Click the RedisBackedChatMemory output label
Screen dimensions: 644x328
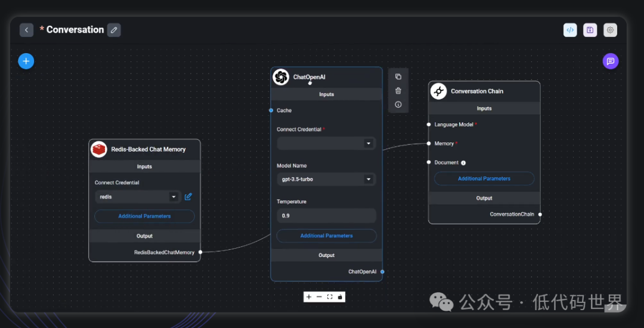165,252
